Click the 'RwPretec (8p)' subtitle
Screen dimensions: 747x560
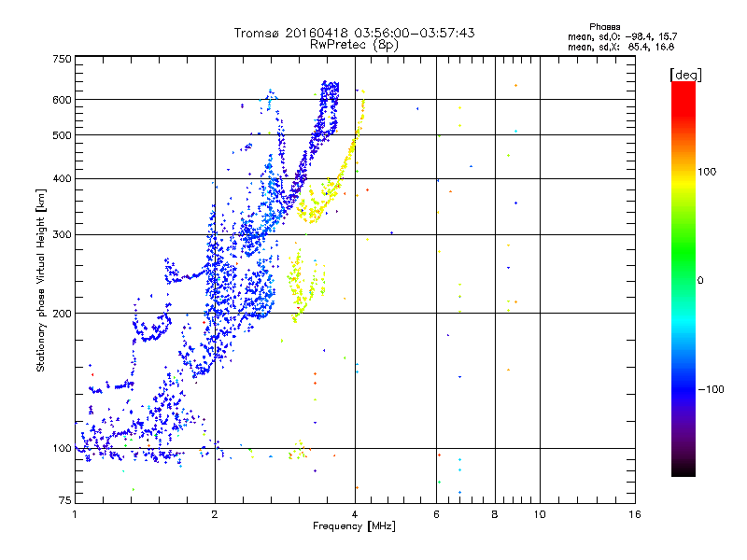[354, 45]
